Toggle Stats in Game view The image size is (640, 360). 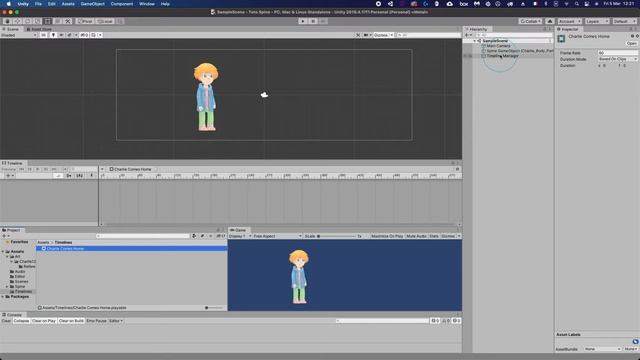click(x=433, y=236)
